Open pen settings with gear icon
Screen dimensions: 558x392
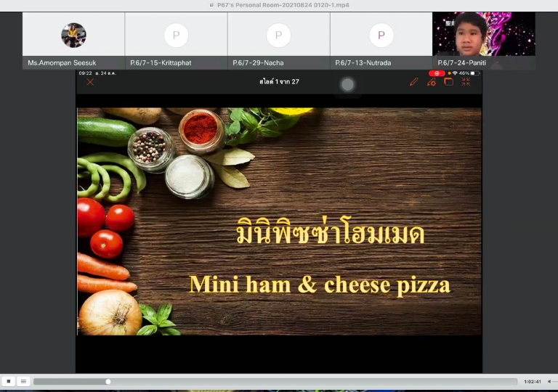(432, 82)
